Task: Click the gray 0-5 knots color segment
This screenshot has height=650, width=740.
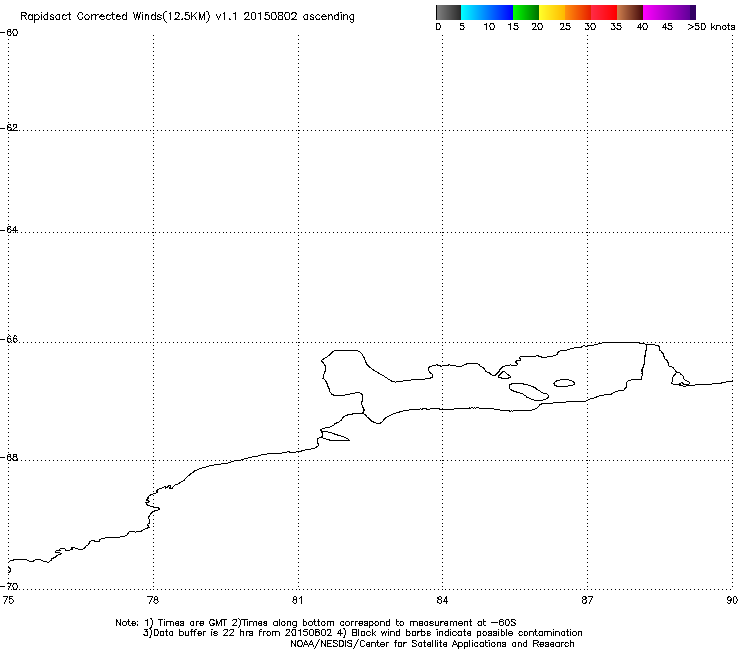Action: click(448, 12)
